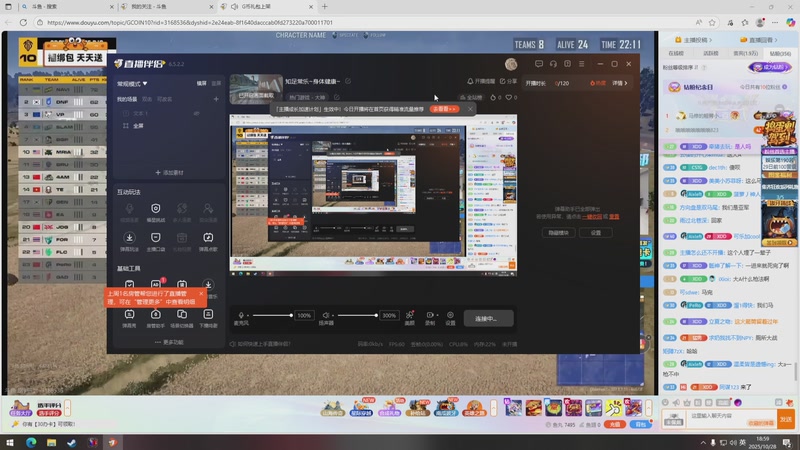This screenshot has width=800, height=450.
Task: Click the 分享 share button
Action: [508, 81]
